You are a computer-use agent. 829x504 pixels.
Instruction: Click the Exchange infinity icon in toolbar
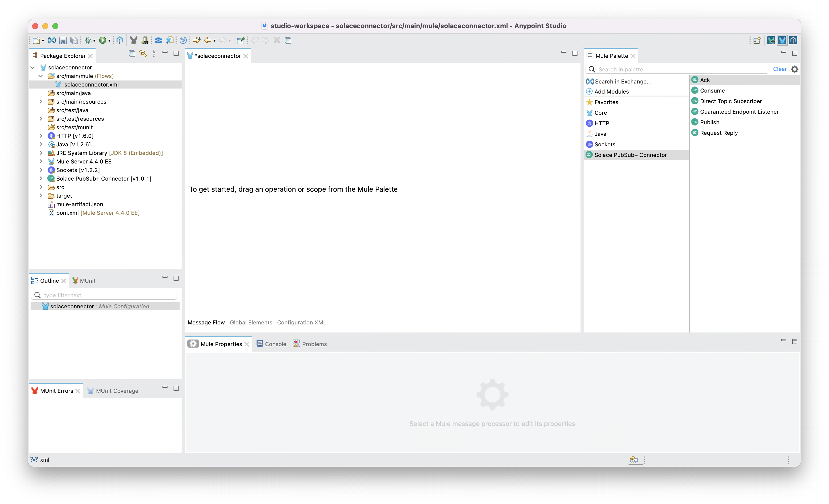point(52,40)
